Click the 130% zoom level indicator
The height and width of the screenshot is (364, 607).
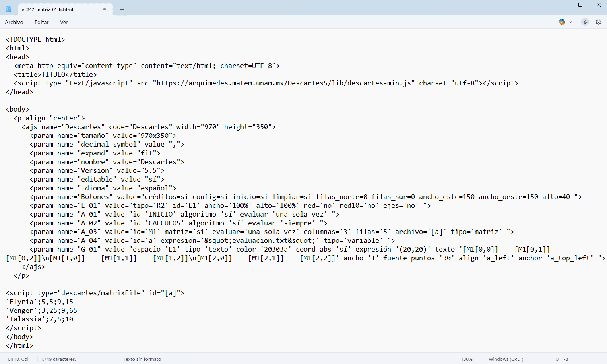[467, 359]
